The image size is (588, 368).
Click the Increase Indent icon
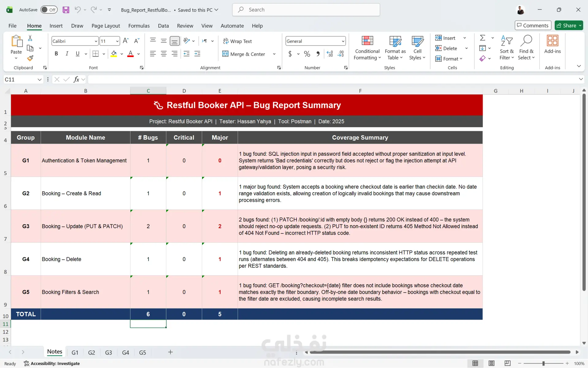click(197, 54)
